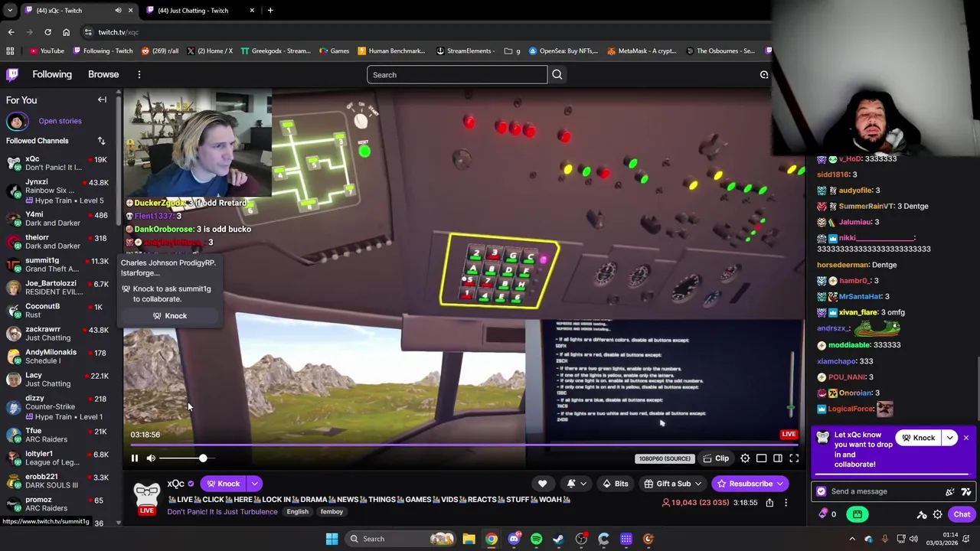This screenshot has width=980, height=551.
Task: Create a clip with the Clip button
Action: (x=716, y=458)
